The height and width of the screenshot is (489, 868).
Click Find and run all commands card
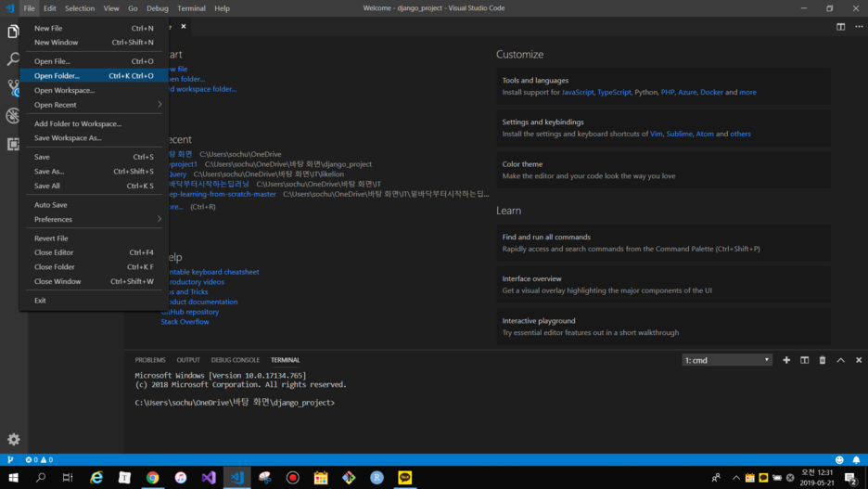(663, 242)
